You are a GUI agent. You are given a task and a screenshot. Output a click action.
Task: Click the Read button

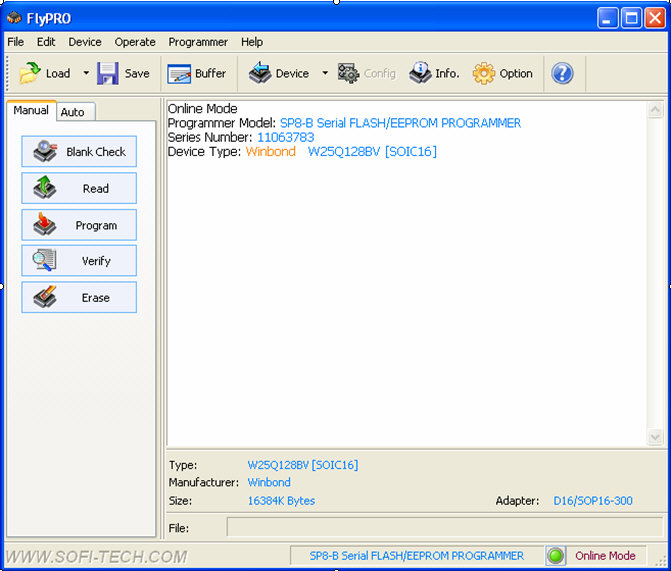[x=79, y=188]
